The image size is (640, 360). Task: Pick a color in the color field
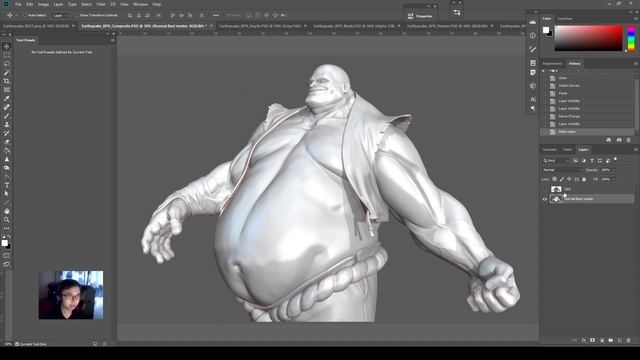pyautogui.click(x=588, y=38)
